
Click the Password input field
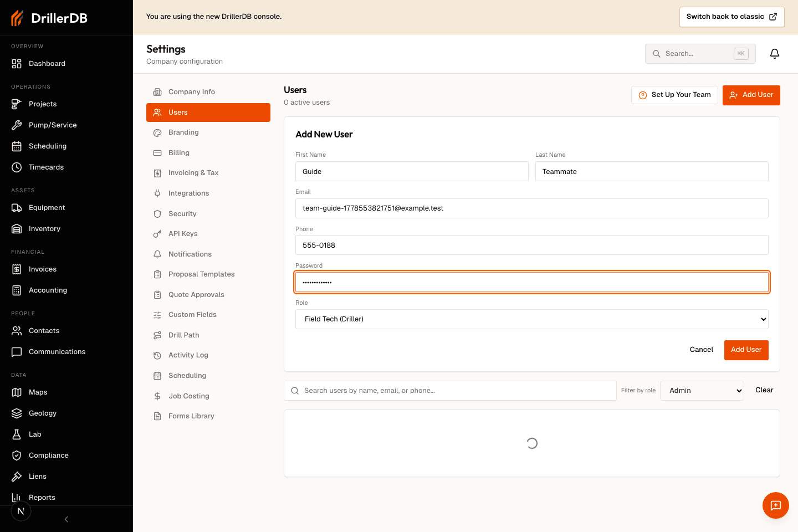click(532, 282)
